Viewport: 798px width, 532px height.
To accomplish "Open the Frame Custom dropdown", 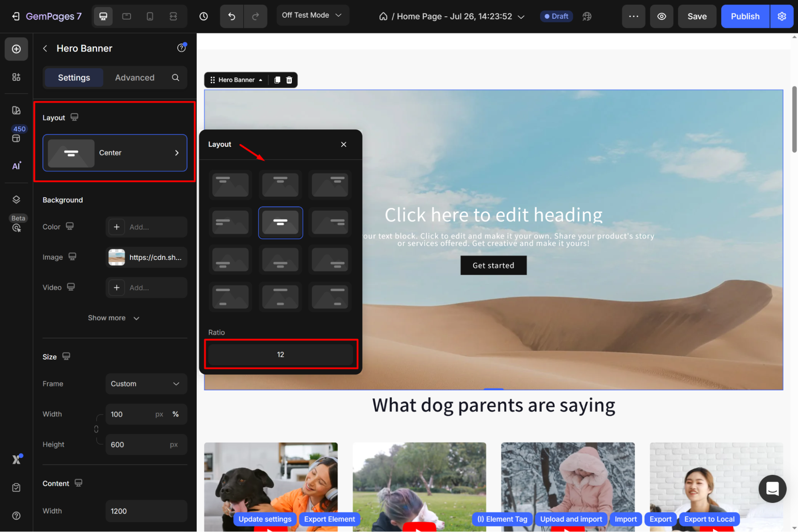I will click(146, 384).
